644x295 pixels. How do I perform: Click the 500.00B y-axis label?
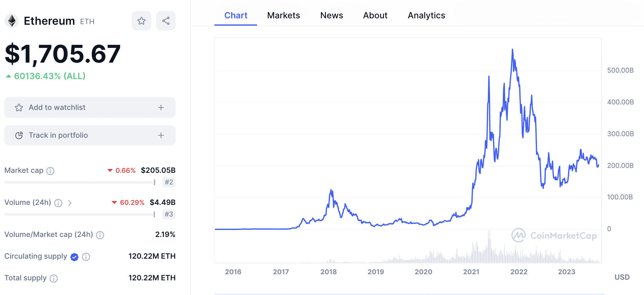pos(620,70)
